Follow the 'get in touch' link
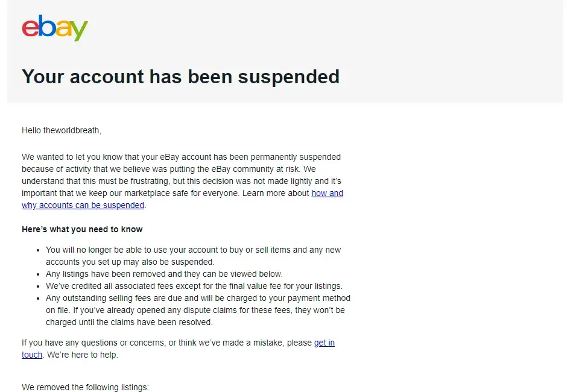The width and height of the screenshot is (573, 392). tap(324, 343)
